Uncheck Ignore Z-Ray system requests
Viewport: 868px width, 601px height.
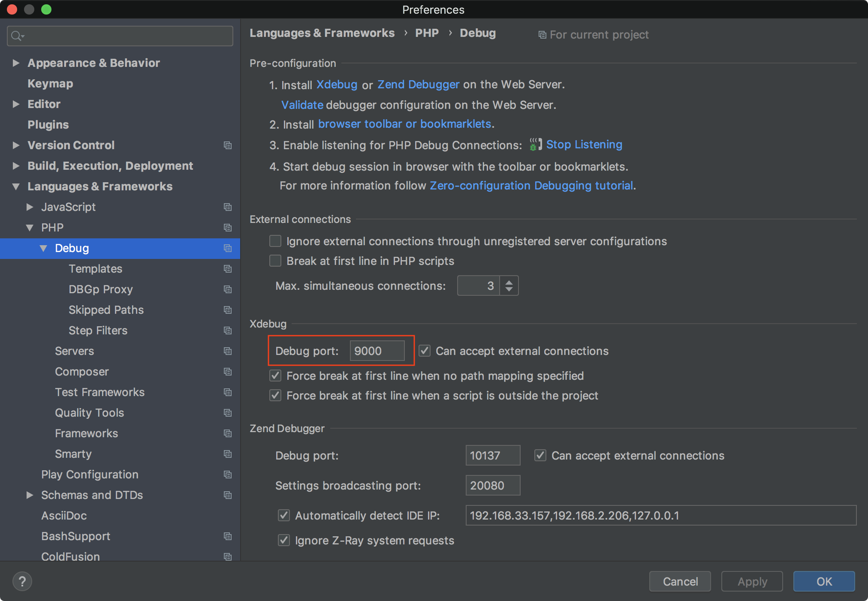[284, 541]
